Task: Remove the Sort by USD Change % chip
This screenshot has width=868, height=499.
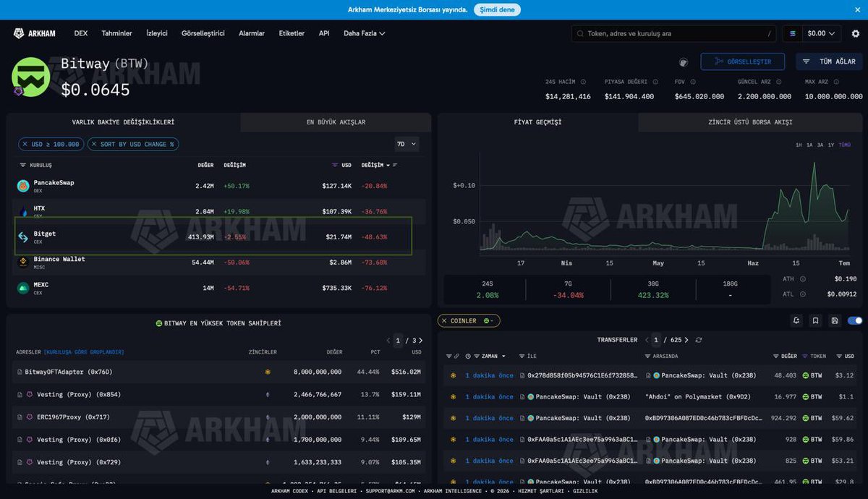Action: [94, 144]
